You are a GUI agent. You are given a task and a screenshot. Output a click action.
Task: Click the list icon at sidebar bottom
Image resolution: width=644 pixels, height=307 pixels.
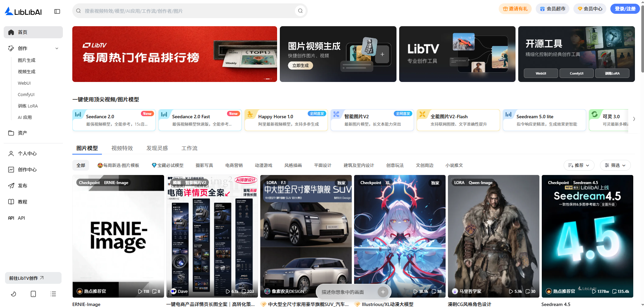pyautogui.click(x=53, y=294)
